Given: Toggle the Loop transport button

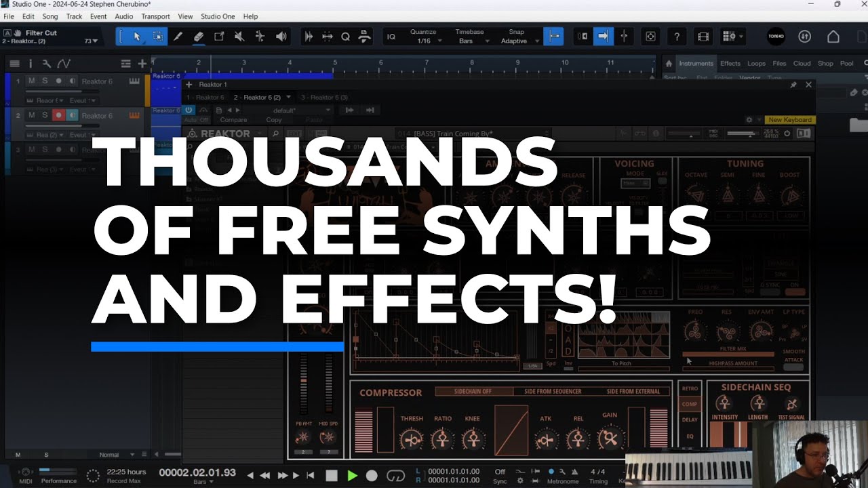Looking at the screenshot, I should click(x=395, y=476).
